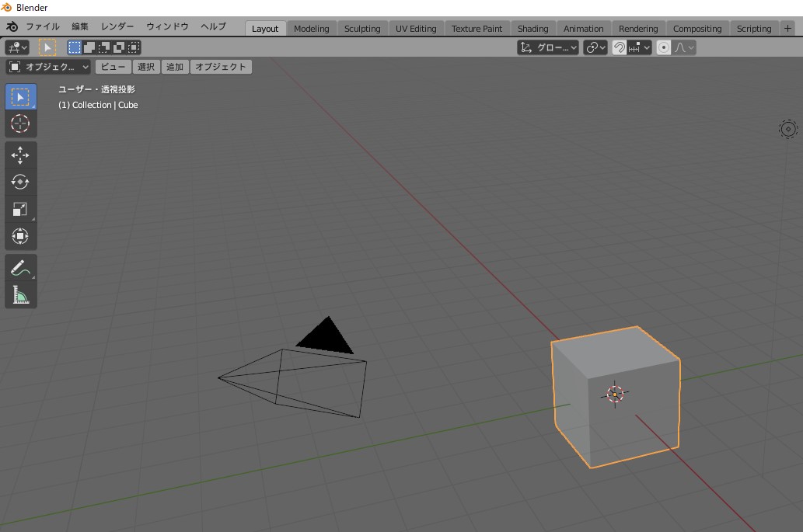This screenshot has height=532, width=803.
Task: Open the オブジェクト mode dropdown
Action: pos(48,67)
